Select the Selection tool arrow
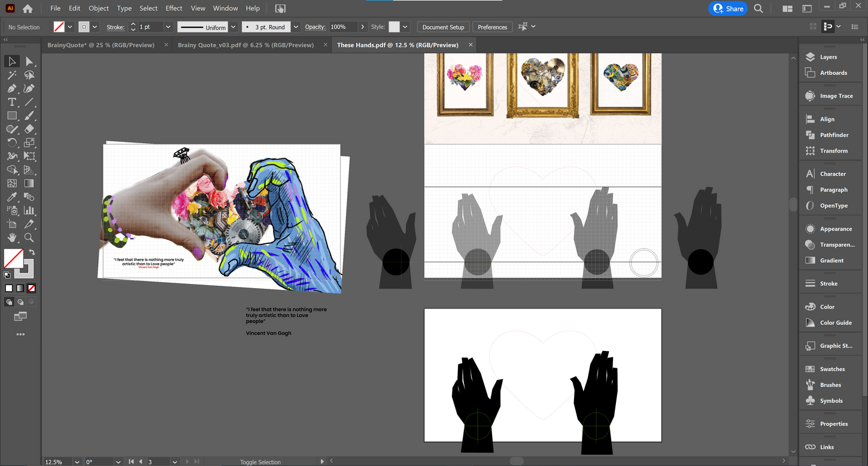Viewport: 868px width, 466px height. pos(11,61)
